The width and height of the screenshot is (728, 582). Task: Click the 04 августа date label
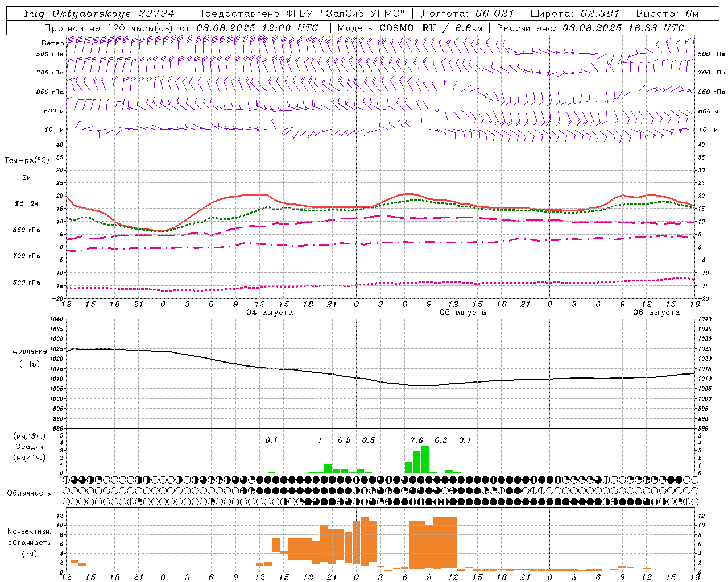click(270, 313)
